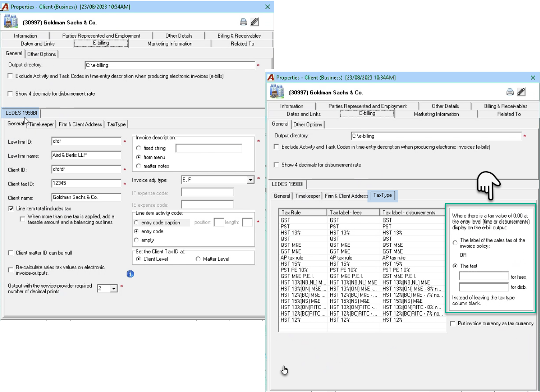Open the Invoice adj. type dropdown

251,180
